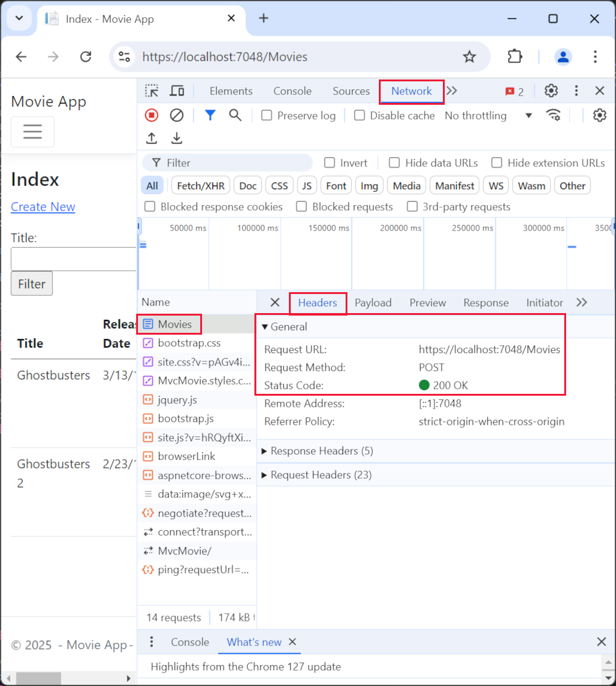The image size is (616, 686).
Task: Open the network conditions wifi icon
Action: pos(553,115)
